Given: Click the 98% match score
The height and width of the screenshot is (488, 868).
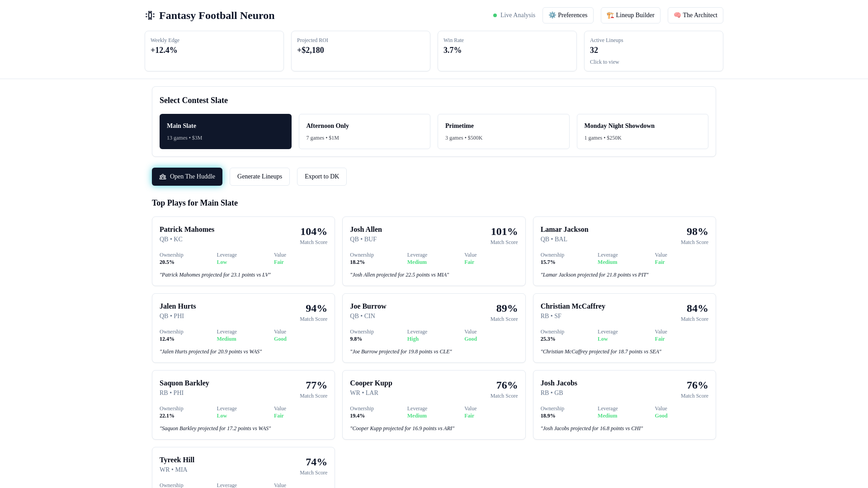Looking at the screenshot, I should click(x=697, y=232).
